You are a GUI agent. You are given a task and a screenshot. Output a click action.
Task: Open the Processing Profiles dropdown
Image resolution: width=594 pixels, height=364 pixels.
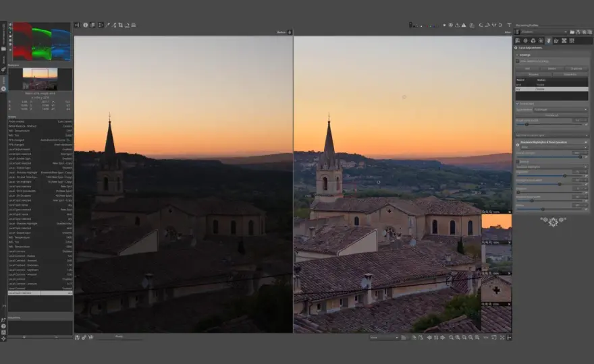coord(544,32)
